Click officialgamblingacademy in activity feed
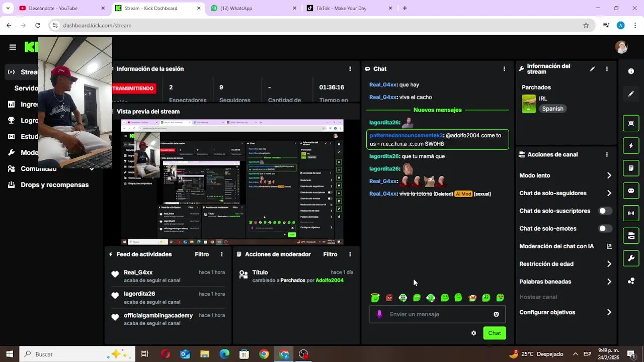 coord(158,316)
